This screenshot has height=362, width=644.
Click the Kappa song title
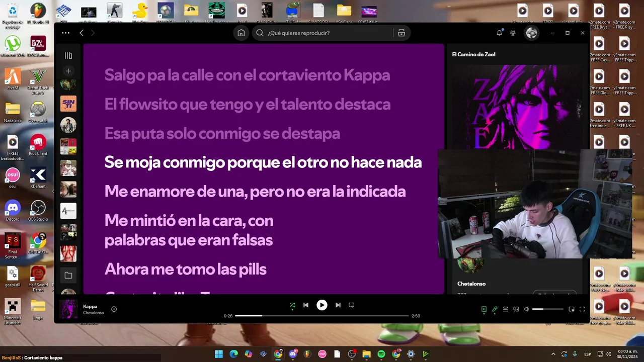[90, 306]
